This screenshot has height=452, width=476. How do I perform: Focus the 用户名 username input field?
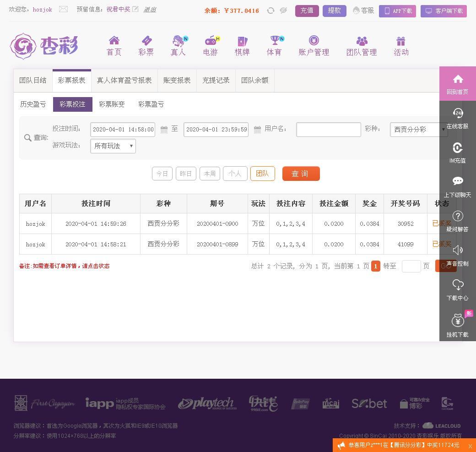click(x=329, y=130)
